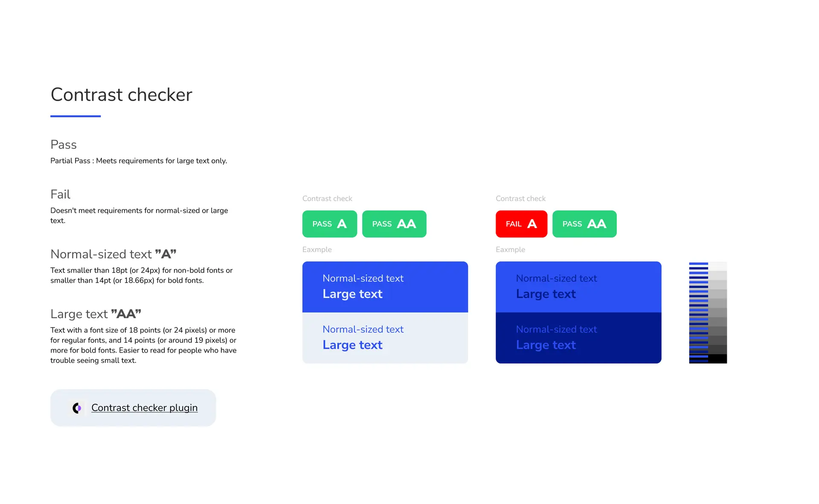Click the 'Contrast checker' page heading
This screenshot has width=819, height=504.
[x=121, y=95]
